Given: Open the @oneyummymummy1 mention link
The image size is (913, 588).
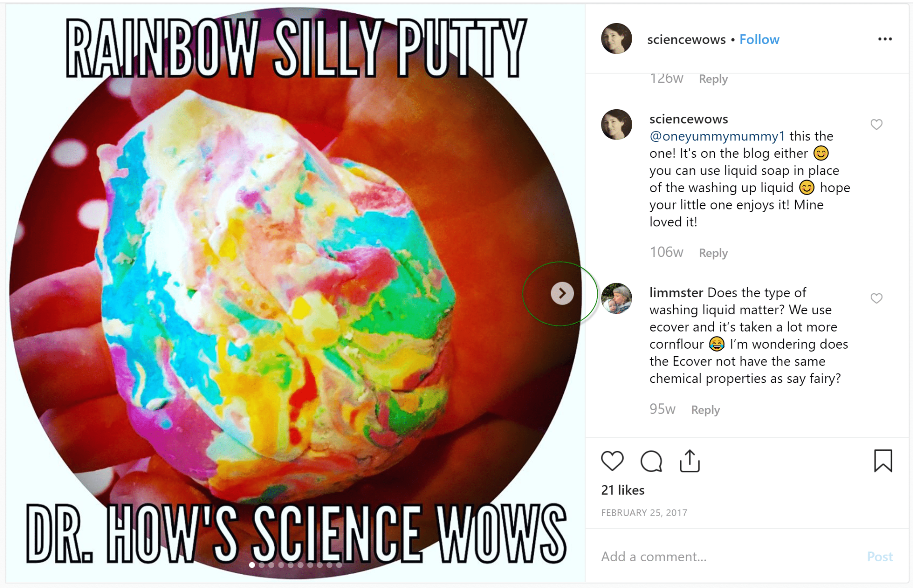Looking at the screenshot, I should tap(717, 136).
